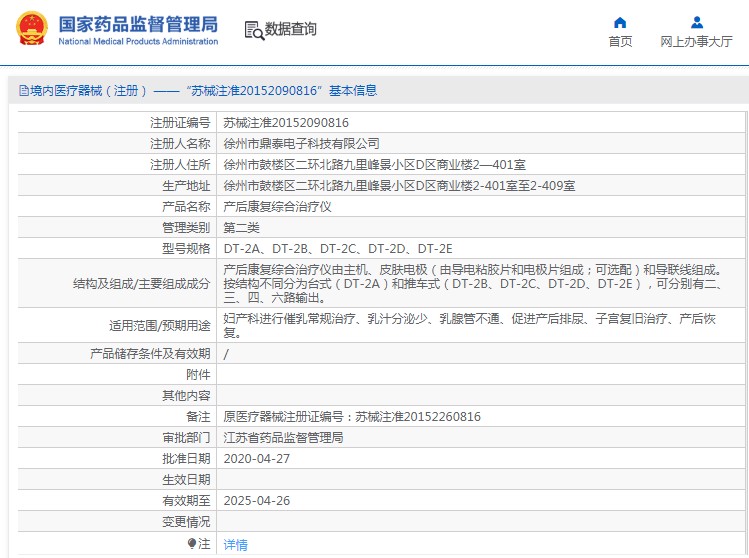Click structure description about 主机、皮肤电极

(473, 284)
